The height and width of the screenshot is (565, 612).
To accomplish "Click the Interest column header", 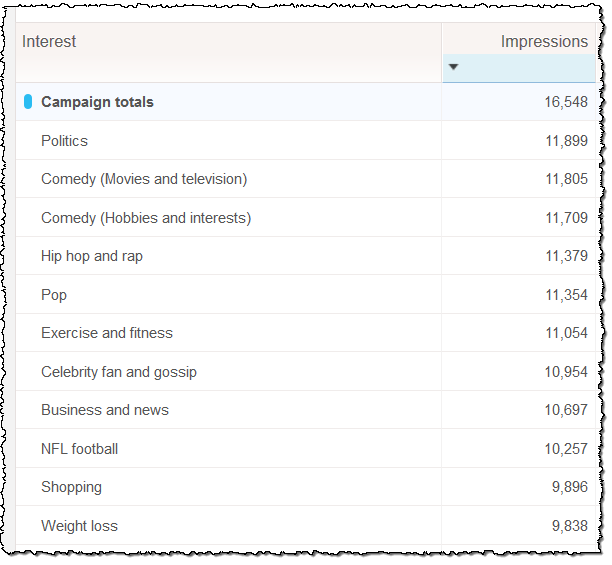I will [x=49, y=42].
